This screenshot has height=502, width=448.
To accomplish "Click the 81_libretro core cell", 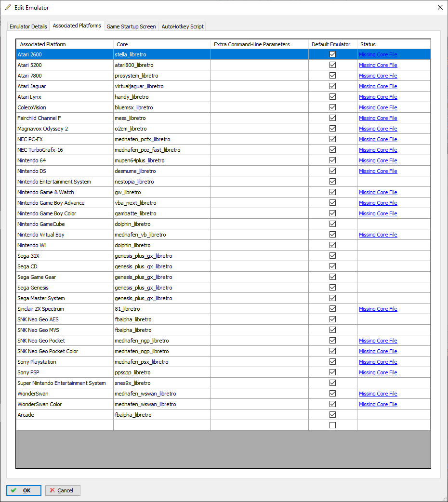I will coord(162,309).
